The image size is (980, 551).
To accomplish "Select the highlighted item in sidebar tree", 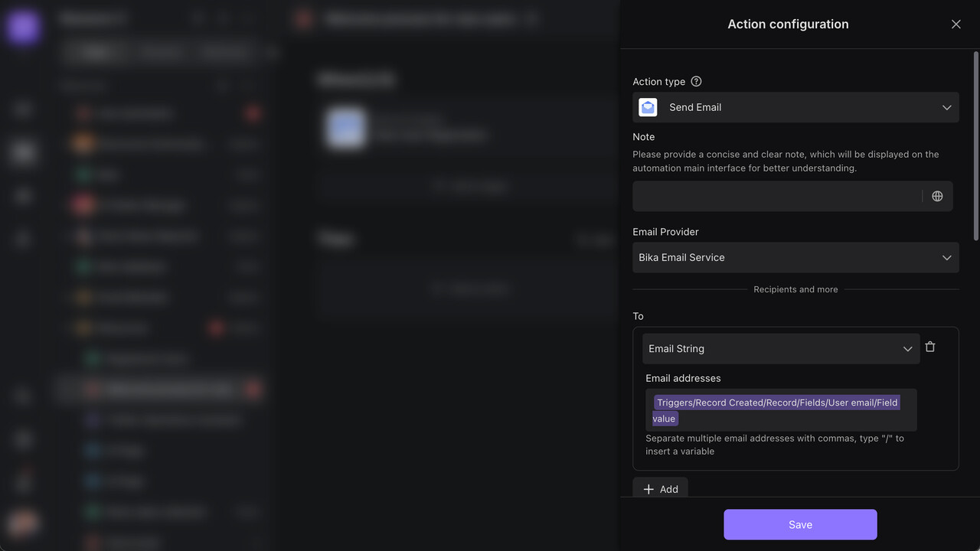I will point(161,390).
